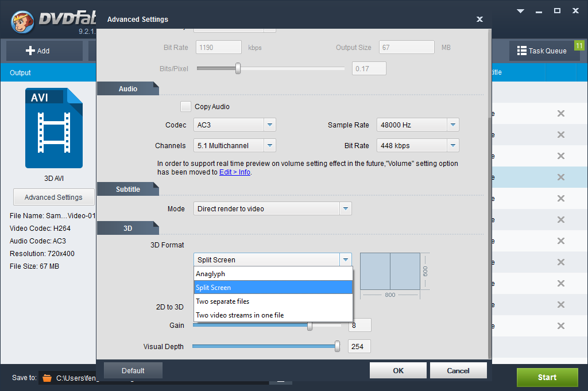Click the Advanced Settings button in Output panel
Image resolution: width=588 pixels, height=391 pixels.
(x=53, y=197)
